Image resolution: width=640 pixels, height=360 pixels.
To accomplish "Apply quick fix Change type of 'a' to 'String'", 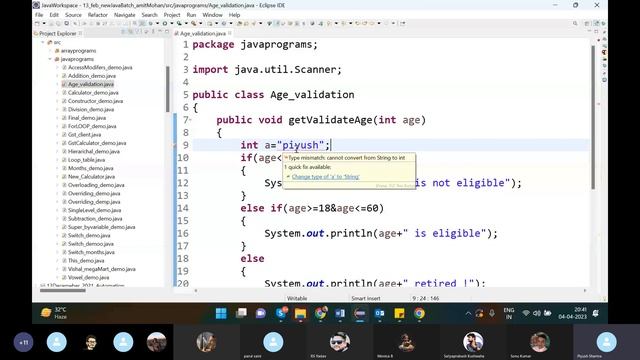I will coord(326,177).
